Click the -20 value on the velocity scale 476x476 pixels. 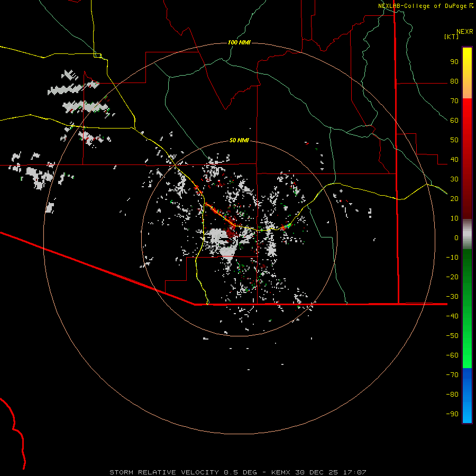tap(452, 277)
